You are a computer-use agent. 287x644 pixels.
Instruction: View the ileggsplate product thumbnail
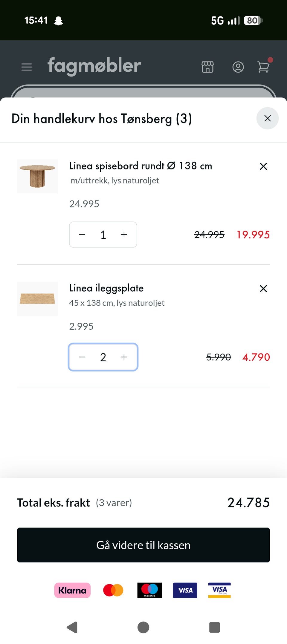37,299
